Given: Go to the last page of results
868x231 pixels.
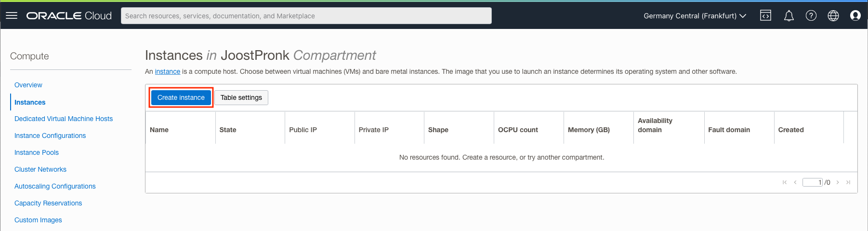Looking at the screenshot, I should tap(848, 182).
